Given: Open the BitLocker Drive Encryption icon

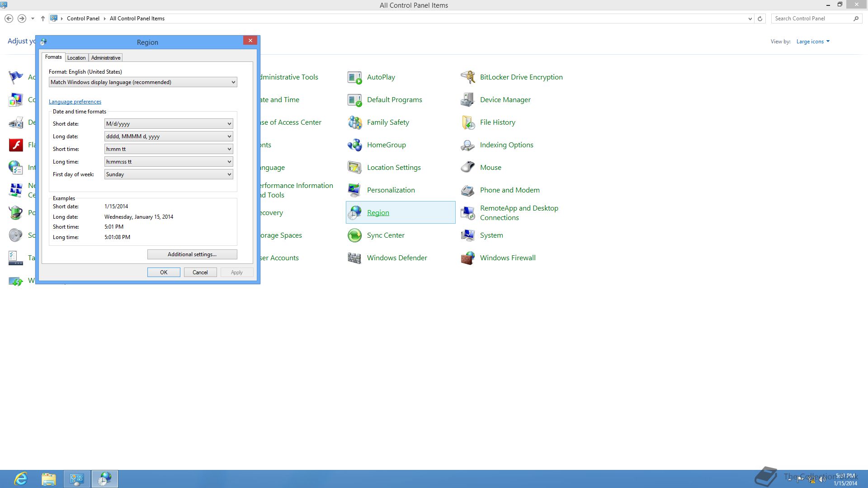Looking at the screenshot, I should tap(467, 77).
